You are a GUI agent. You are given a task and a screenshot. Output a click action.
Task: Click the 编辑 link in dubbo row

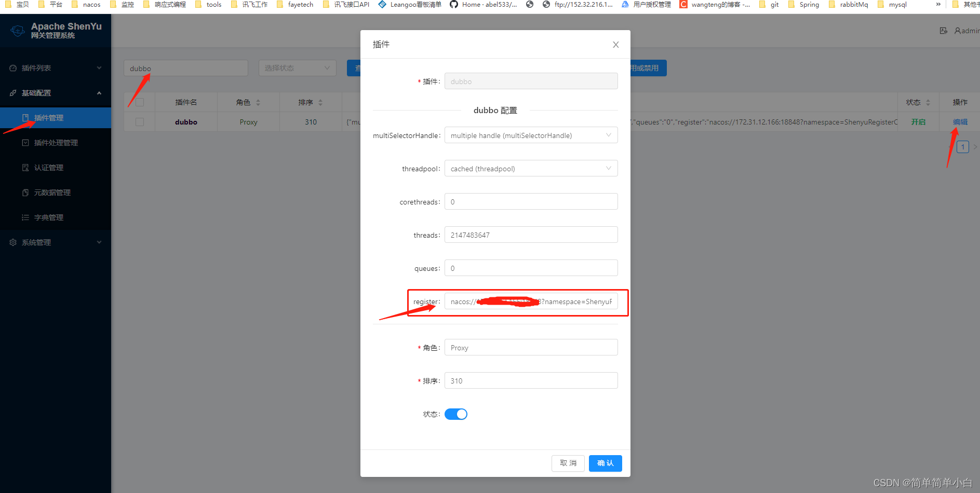960,122
